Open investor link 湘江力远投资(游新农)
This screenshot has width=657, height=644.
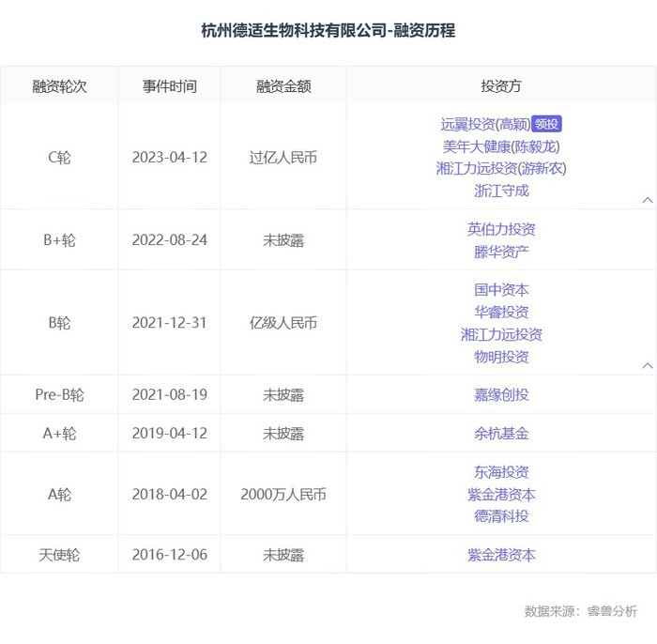[501, 169]
